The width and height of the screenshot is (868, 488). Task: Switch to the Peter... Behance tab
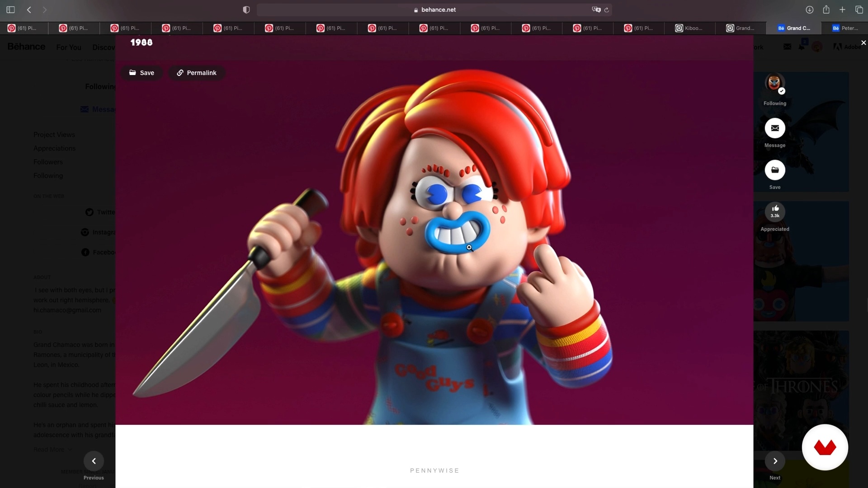coord(845,28)
